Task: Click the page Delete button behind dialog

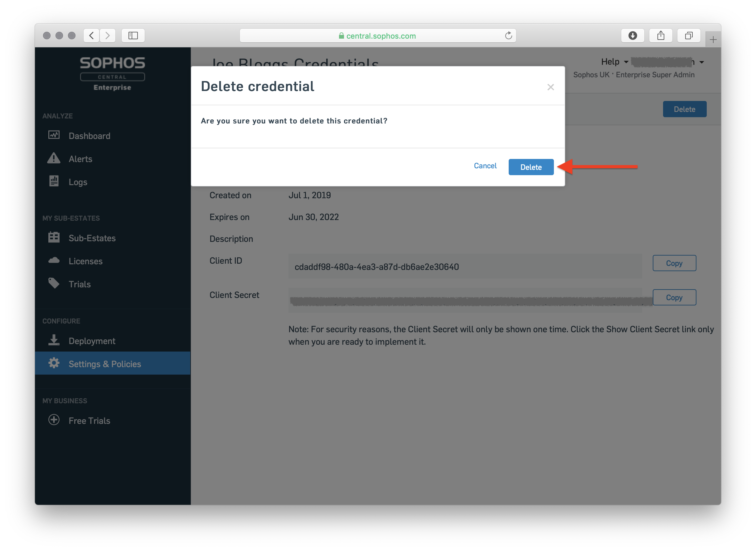Action: (x=684, y=109)
